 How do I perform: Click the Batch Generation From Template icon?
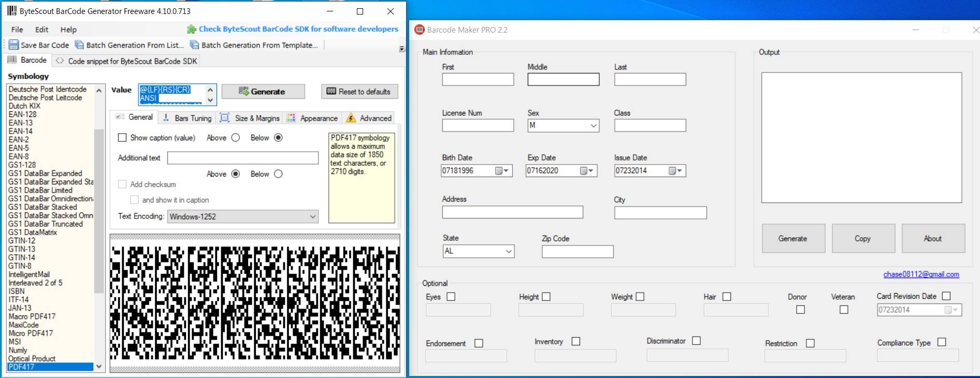coord(194,45)
